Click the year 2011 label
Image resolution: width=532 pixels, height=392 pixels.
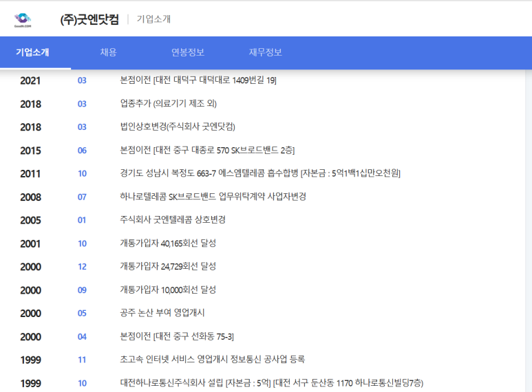30,174
